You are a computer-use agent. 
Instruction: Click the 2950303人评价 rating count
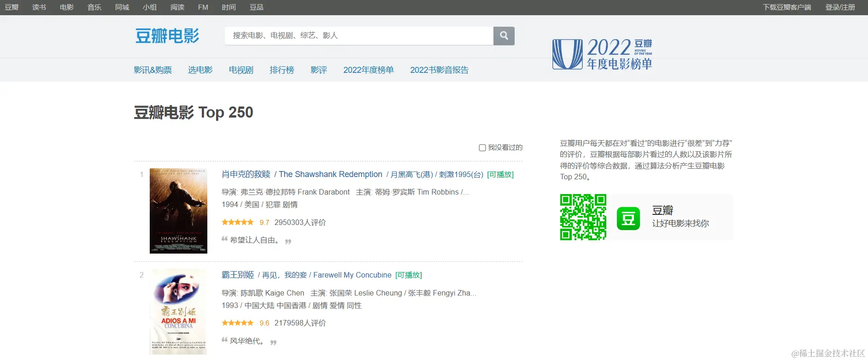click(x=300, y=223)
